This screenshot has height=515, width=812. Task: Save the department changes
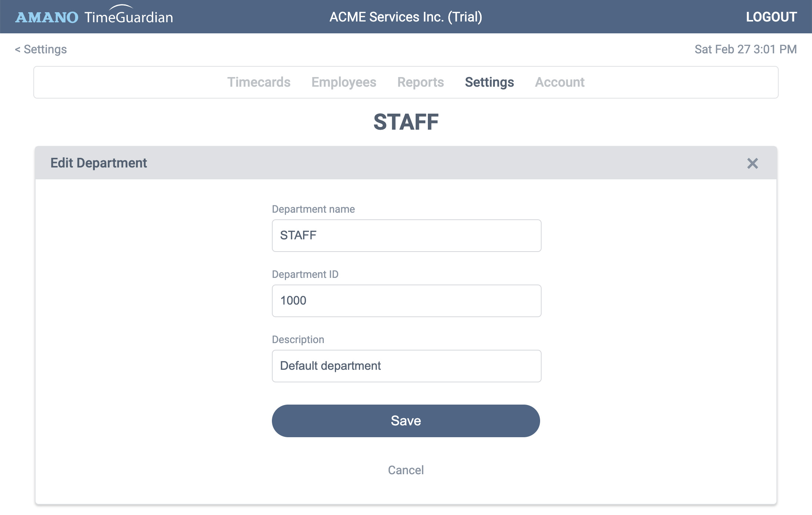tap(406, 421)
